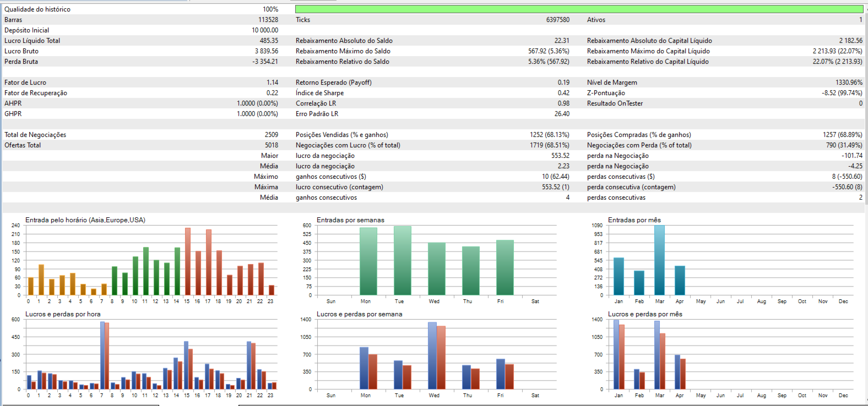Click the Entradas por mês chart title
This screenshot has height=406, width=868.
click(x=634, y=220)
